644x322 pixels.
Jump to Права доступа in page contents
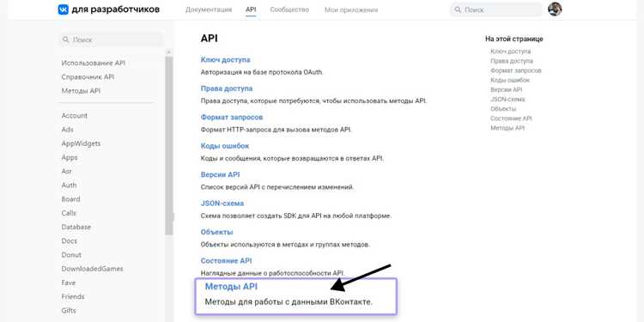512,61
